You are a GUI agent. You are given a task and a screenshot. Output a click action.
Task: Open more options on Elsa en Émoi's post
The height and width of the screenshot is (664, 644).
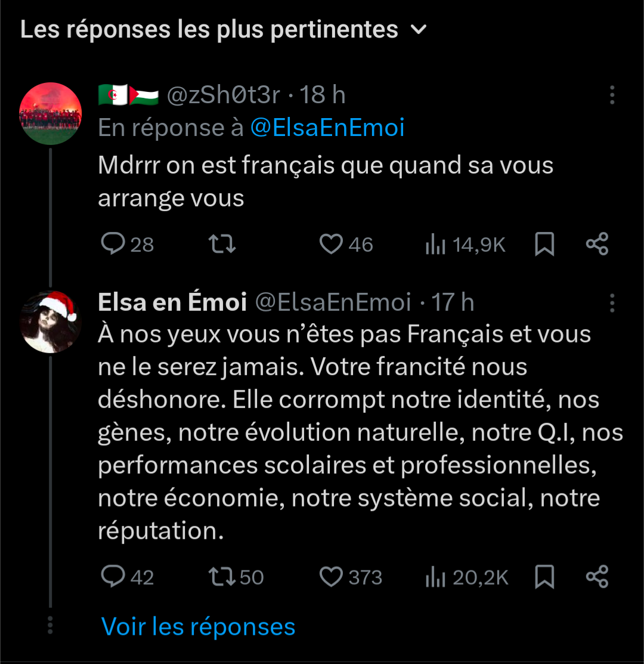(x=612, y=303)
